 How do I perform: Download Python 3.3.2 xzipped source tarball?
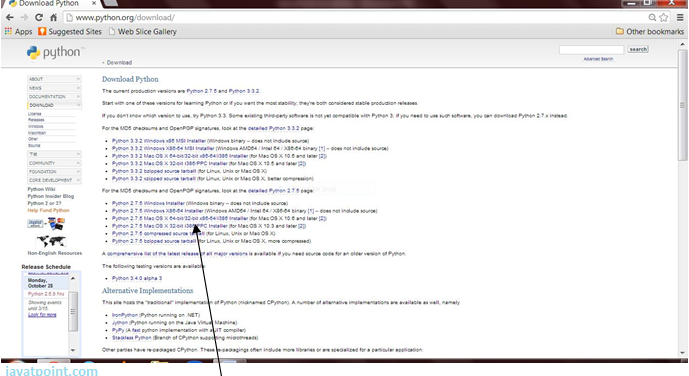click(154, 179)
